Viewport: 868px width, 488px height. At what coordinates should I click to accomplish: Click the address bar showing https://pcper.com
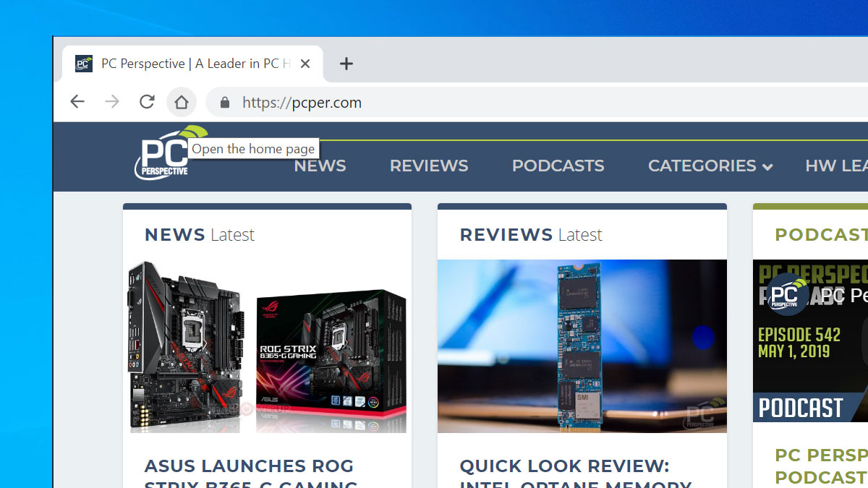coord(537,103)
